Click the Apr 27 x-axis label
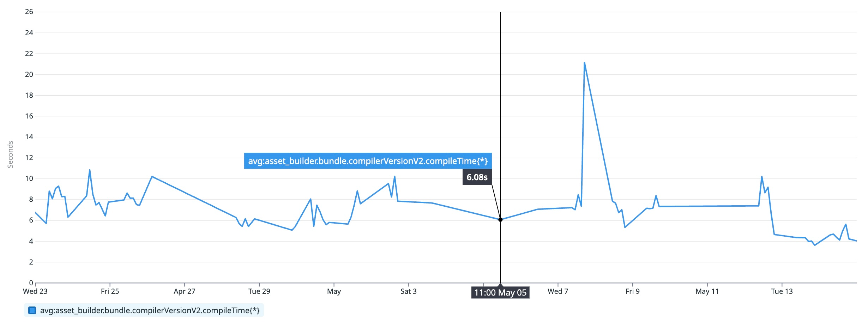The height and width of the screenshot is (328, 868). [x=184, y=291]
